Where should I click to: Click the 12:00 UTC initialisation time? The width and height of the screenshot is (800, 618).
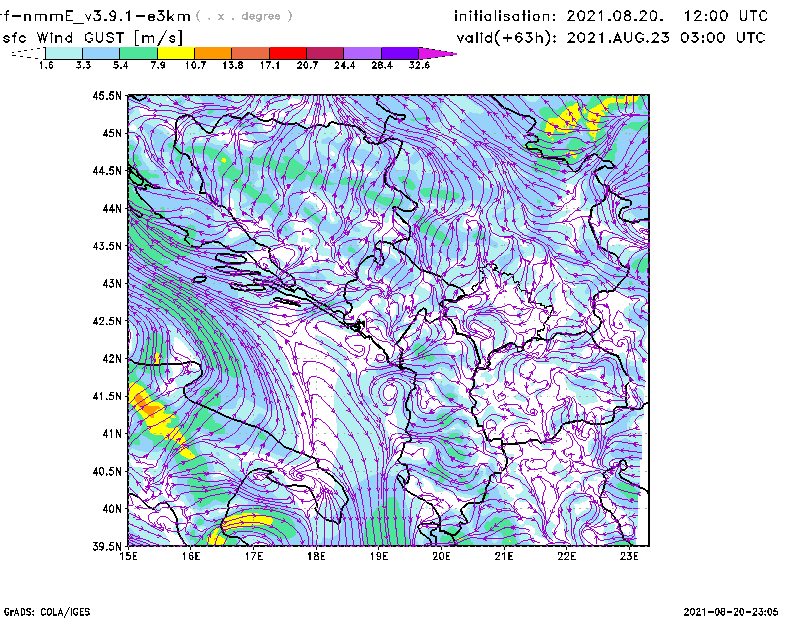point(726,16)
